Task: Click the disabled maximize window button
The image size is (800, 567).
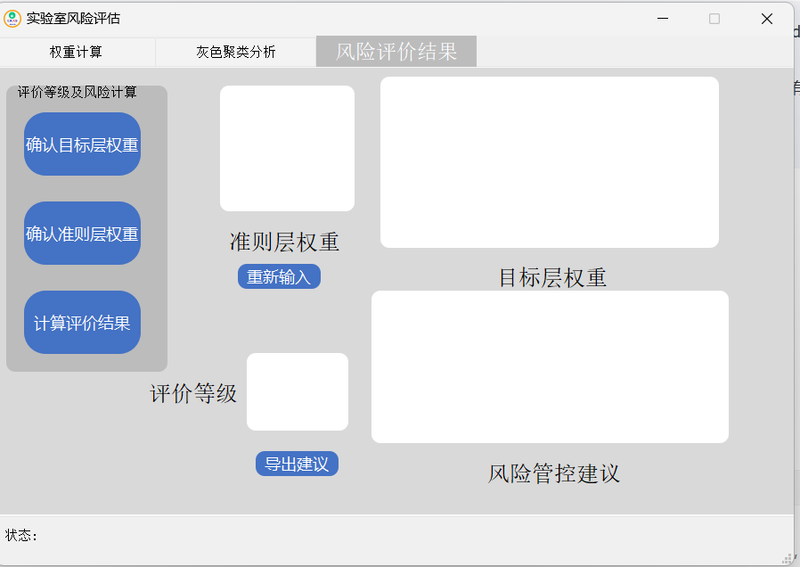Action: click(714, 19)
